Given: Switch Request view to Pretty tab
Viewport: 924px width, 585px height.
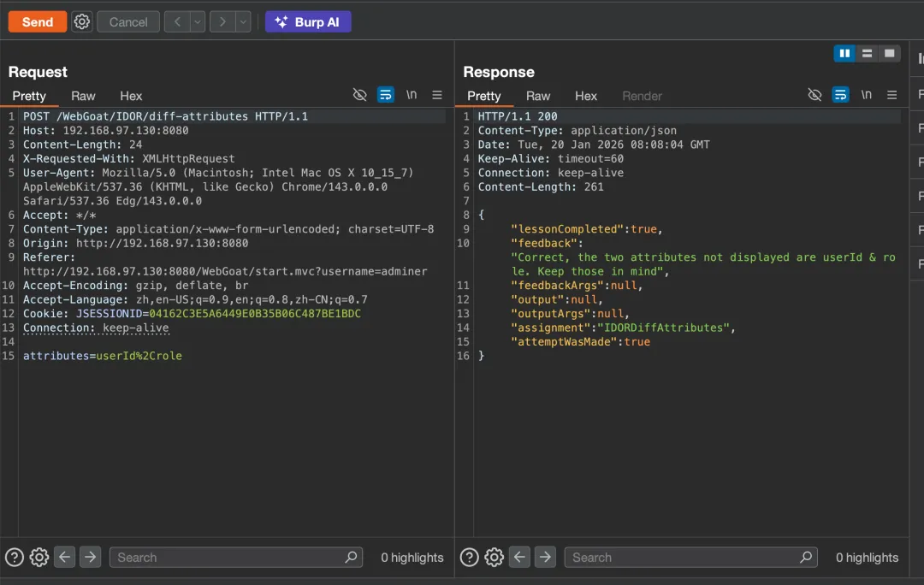Looking at the screenshot, I should pos(29,96).
